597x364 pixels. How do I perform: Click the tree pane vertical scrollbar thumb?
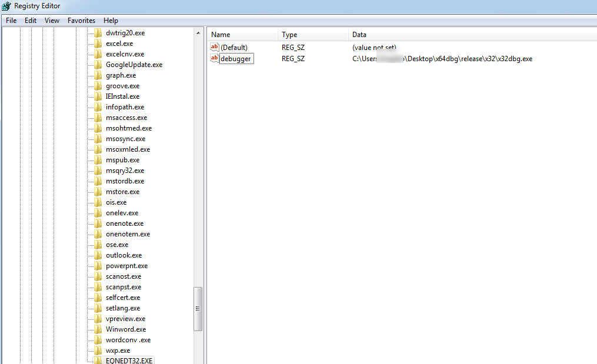(x=198, y=309)
